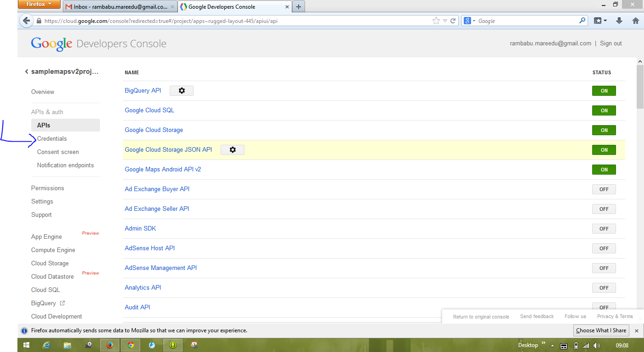Turn off the BigQuery API
The image size is (644, 352).
pos(604,91)
